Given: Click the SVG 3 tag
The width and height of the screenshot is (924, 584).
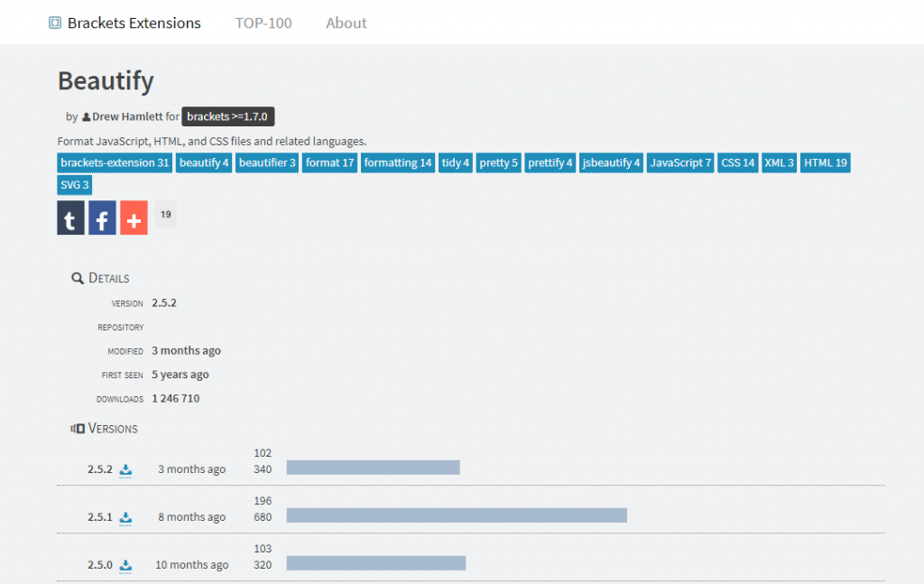Looking at the screenshot, I should [74, 184].
